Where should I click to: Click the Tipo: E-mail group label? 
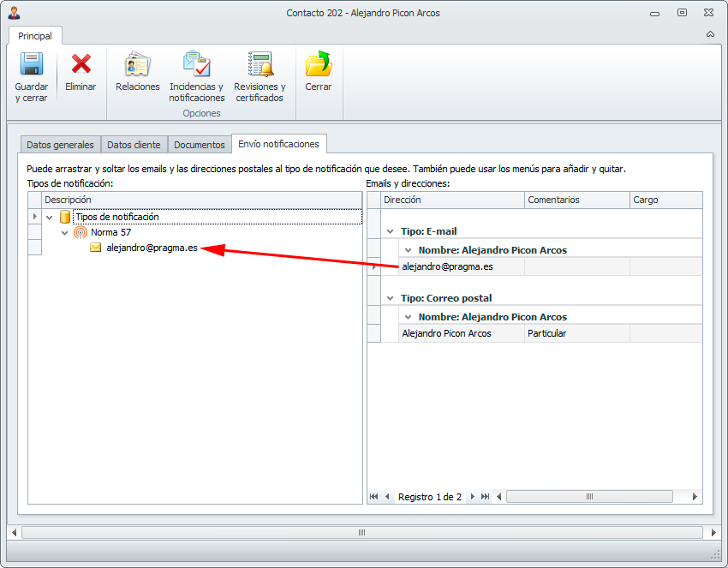click(x=428, y=231)
